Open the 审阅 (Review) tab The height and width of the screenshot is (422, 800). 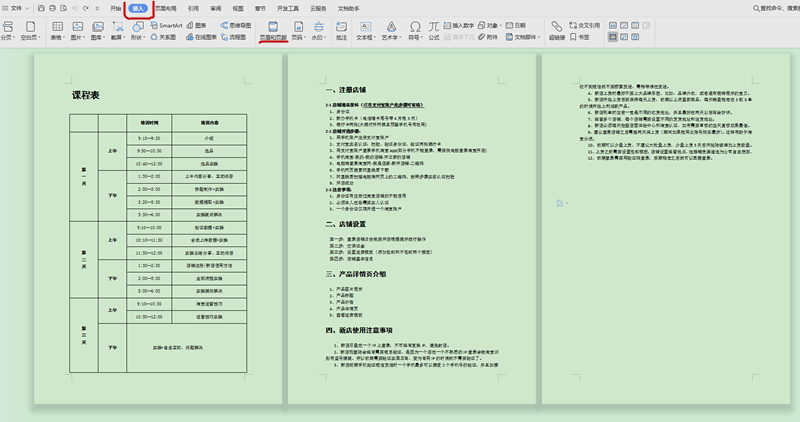click(215, 7)
